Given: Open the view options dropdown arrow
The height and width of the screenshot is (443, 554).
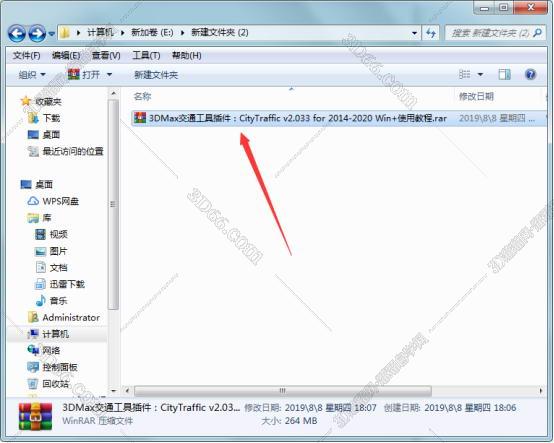Looking at the screenshot, I should coord(481,75).
